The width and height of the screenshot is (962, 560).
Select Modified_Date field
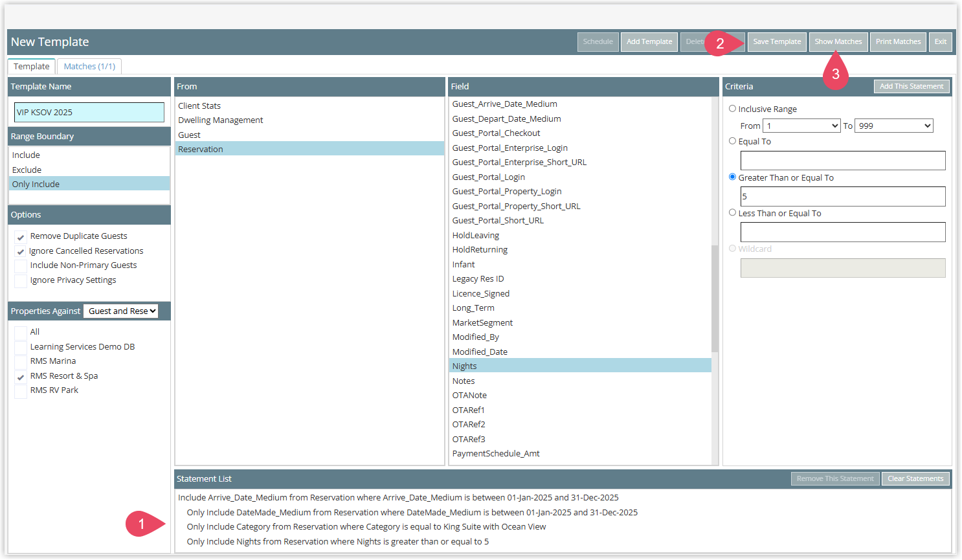coord(580,352)
